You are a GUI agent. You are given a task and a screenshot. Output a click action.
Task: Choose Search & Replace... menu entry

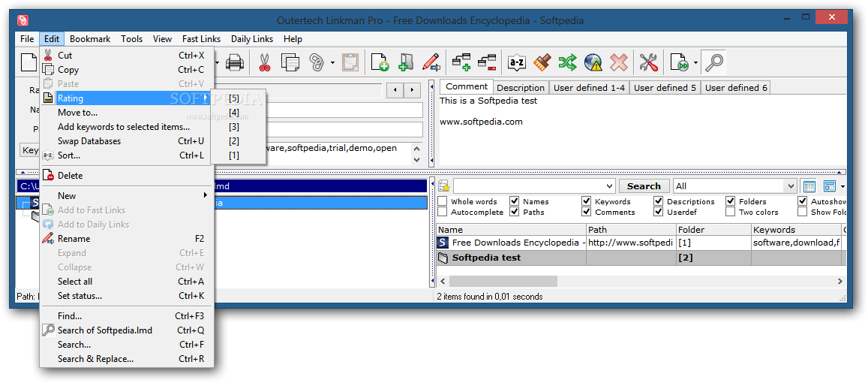pos(126,359)
